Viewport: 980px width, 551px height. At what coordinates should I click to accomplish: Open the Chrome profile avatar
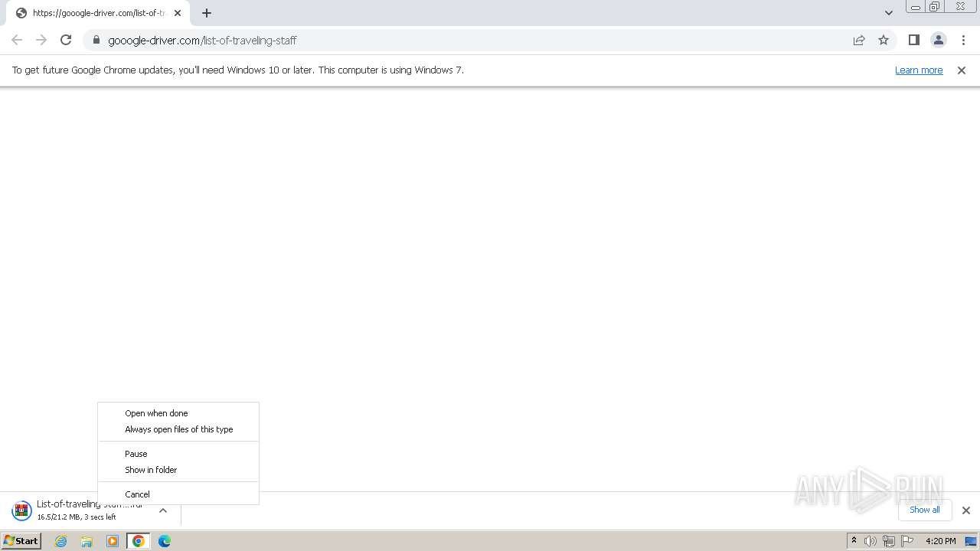pyautogui.click(x=938, y=40)
